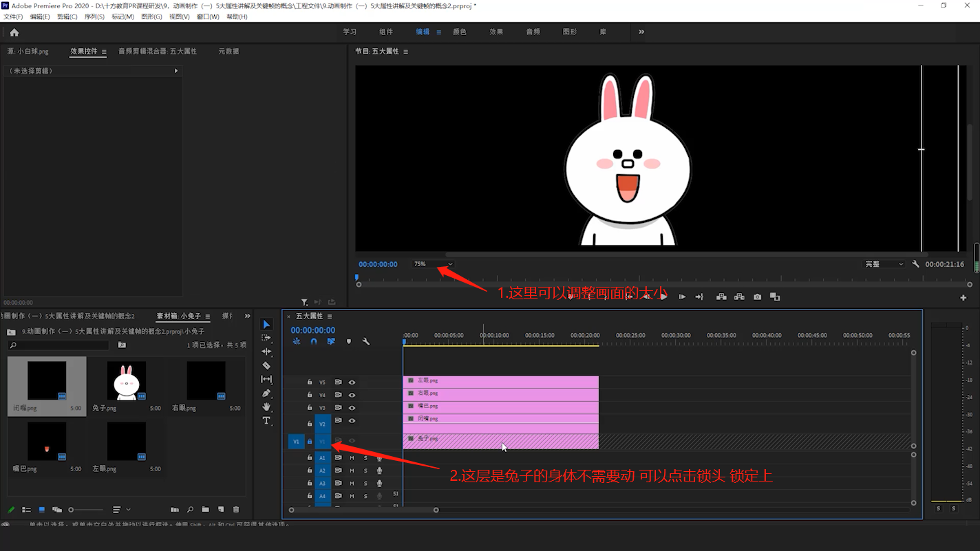The width and height of the screenshot is (980, 551).
Task: Mute audio track A1
Action: point(352,458)
